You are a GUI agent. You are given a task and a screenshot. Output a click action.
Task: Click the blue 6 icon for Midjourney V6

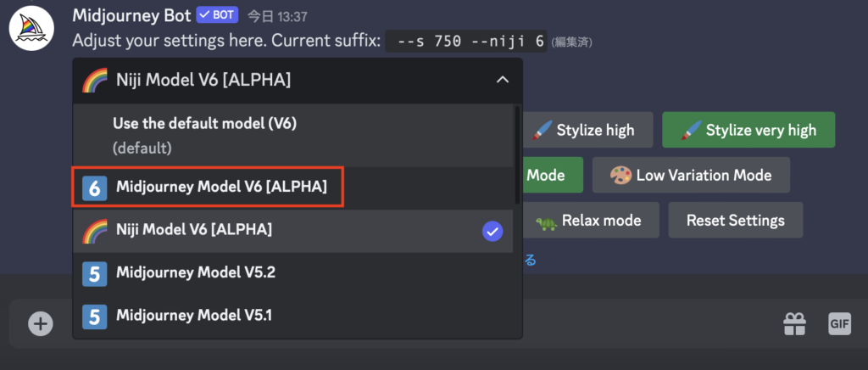(x=94, y=188)
